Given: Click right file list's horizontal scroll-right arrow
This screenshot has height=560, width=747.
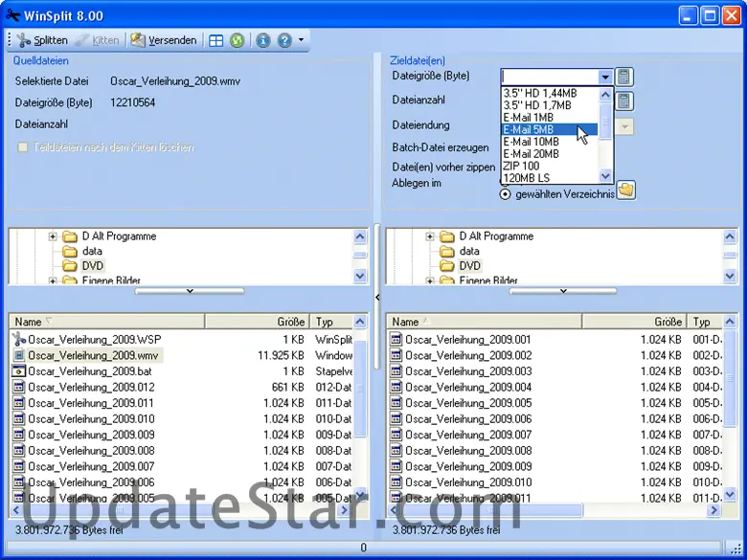Looking at the screenshot, I should pos(713,510).
